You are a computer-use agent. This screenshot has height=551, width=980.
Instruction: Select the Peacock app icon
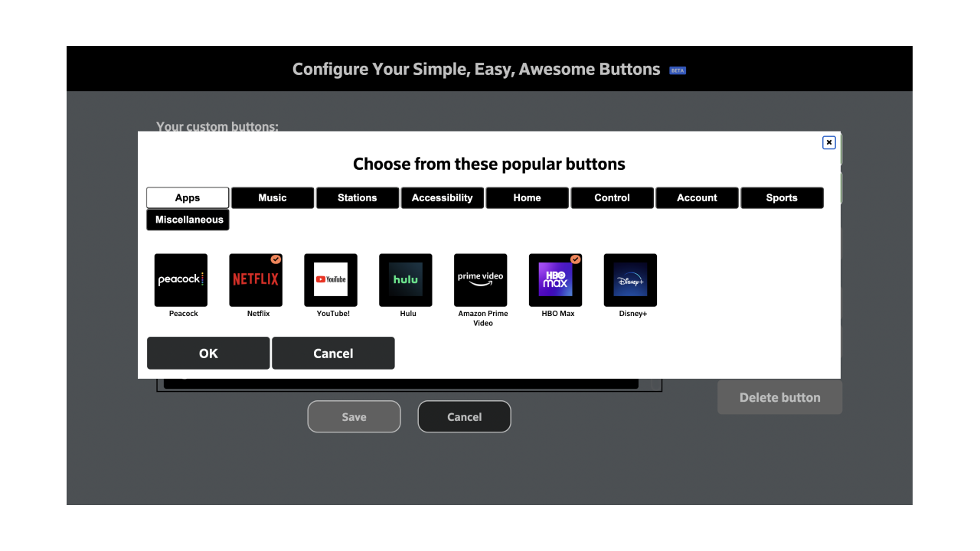pyautogui.click(x=181, y=280)
